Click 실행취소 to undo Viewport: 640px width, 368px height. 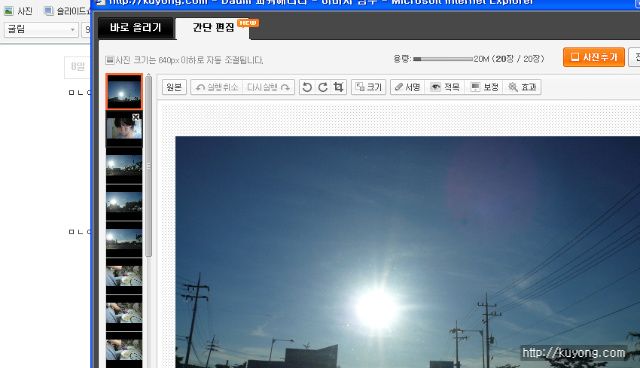[217, 87]
